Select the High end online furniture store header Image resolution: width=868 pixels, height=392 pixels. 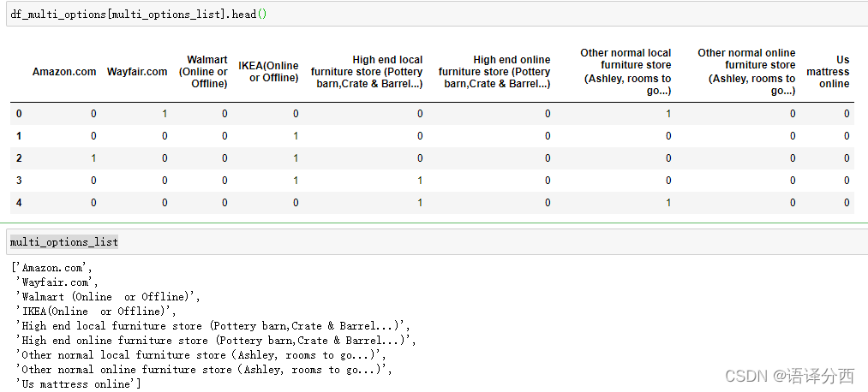[494, 72]
